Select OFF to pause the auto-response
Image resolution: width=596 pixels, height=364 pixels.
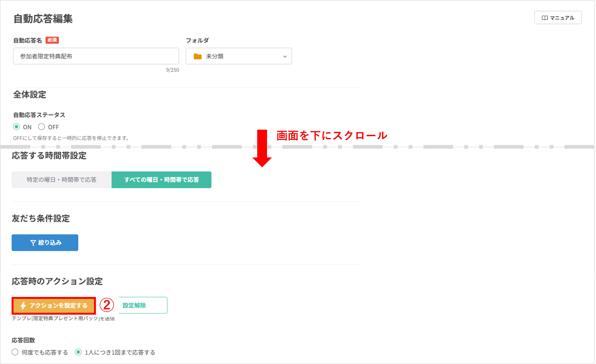click(x=41, y=127)
